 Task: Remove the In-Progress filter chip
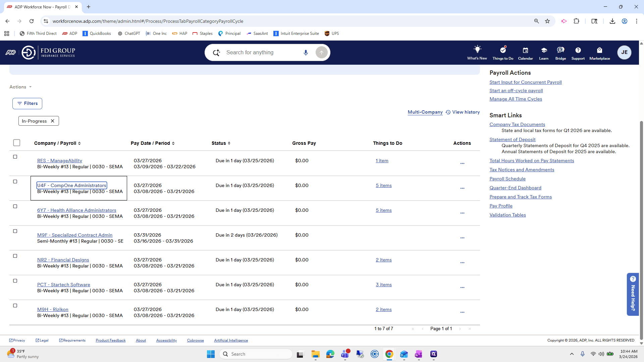coord(52,121)
